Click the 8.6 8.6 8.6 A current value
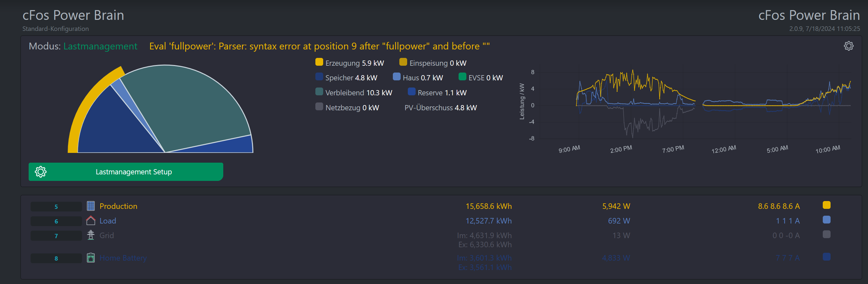Viewport: 868px width, 284px height. point(779,206)
